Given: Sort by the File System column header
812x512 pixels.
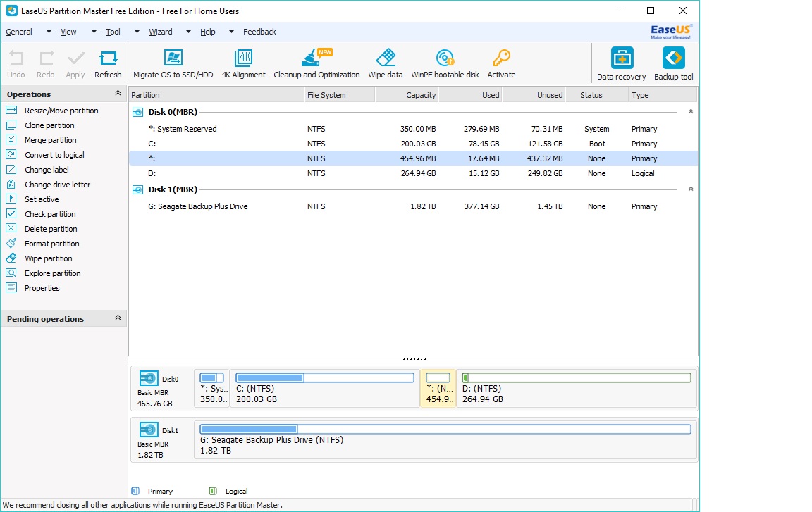Looking at the screenshot, I should point(340,95).
